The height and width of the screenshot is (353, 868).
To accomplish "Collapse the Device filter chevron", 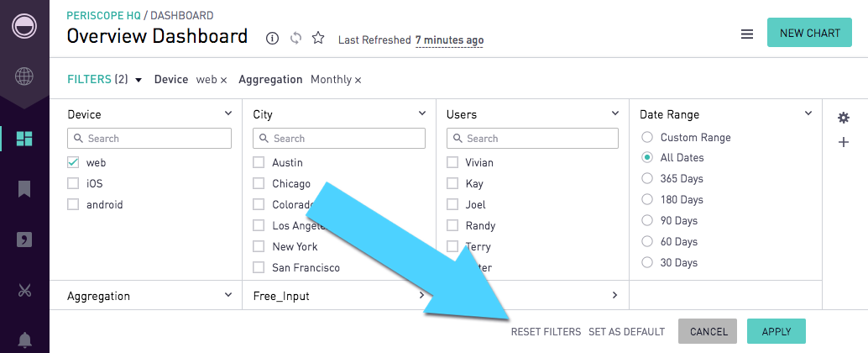I will (x=228, y=113).
